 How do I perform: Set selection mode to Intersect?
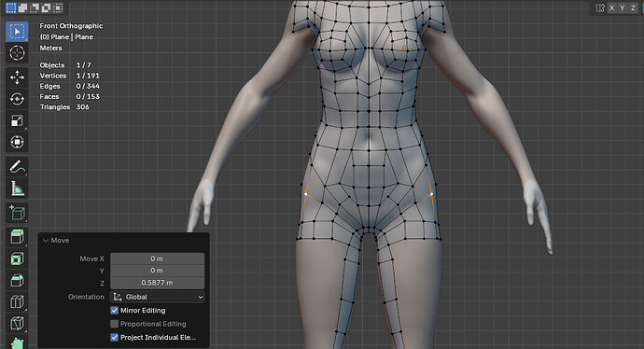point(58,7)
